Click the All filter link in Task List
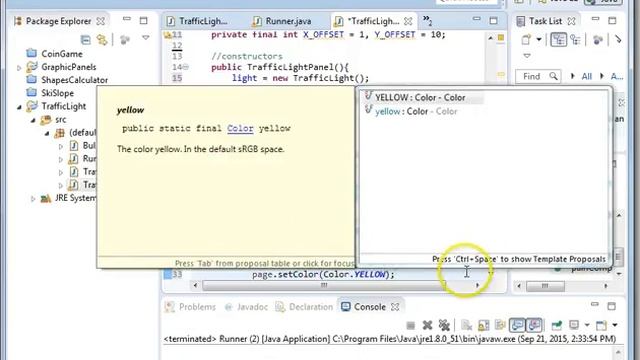This screenshot has height=360, width=640. (x=587, y=76)
